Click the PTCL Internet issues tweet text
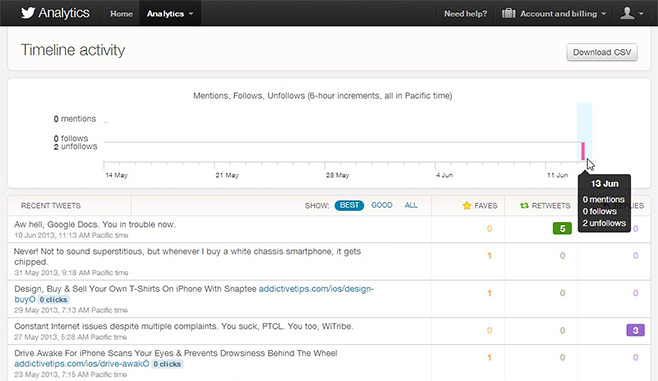 [184, 326]
